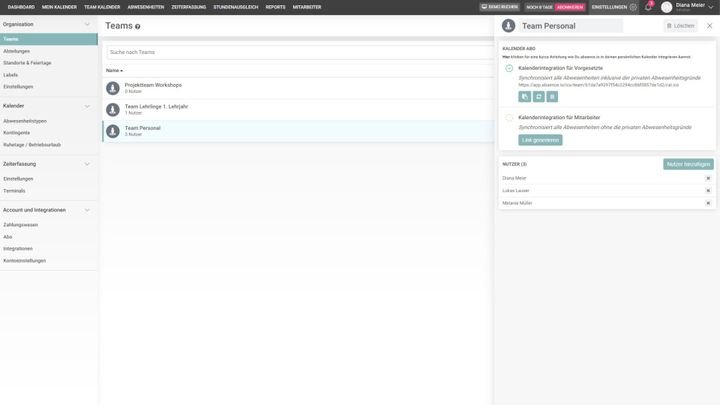The height and width of the screenshot is (405, 720).
Task: Enable Kalenderintegration für Mitarbeiter
Action: click(509, 118)
